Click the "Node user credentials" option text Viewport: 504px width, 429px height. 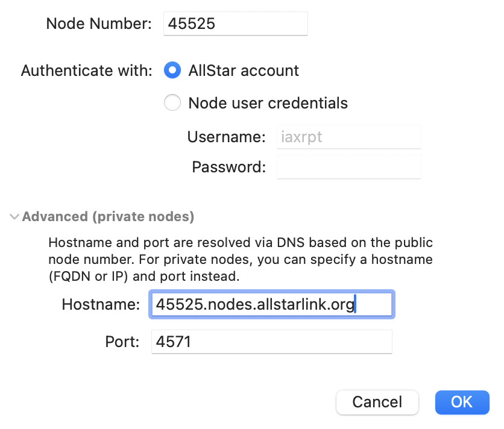coord(268,103)
